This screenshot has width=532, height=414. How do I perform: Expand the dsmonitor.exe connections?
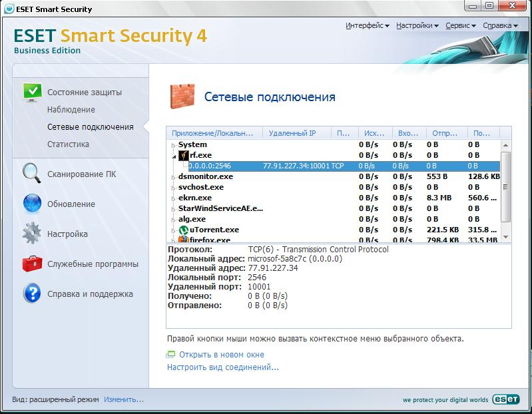pyautogui.click(x=174, y=177)
